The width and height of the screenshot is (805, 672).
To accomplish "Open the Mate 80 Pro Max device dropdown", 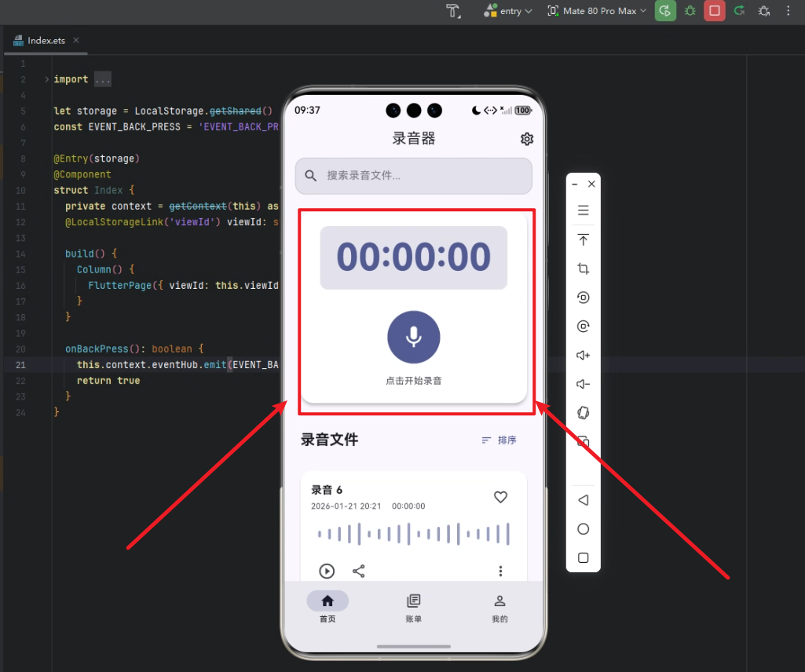I will pyautogui.click(x=596, y=11).
